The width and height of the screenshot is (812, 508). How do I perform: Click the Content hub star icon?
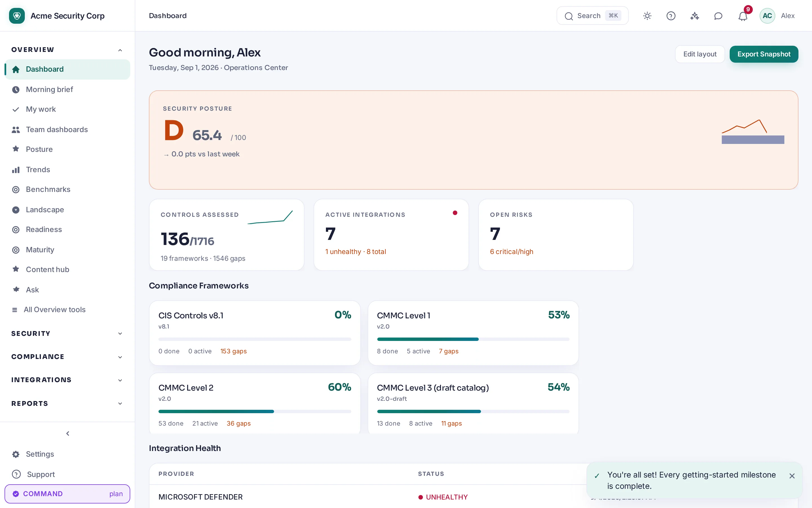tap(16, 269)
